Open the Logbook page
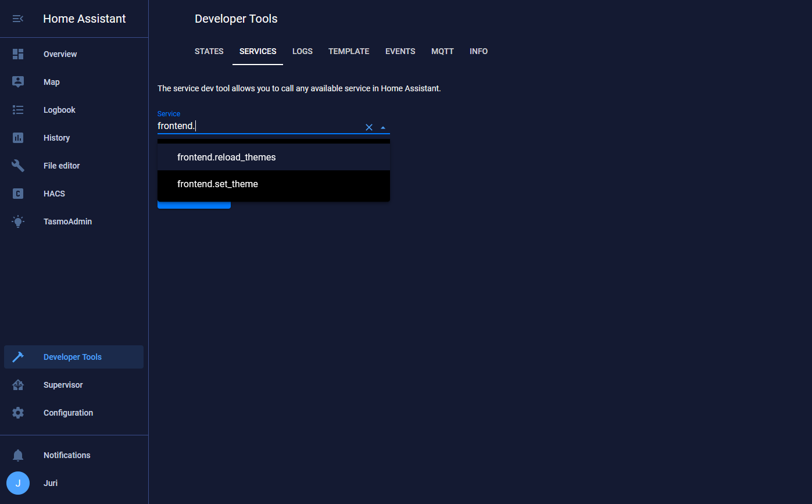 pos(74,110)
